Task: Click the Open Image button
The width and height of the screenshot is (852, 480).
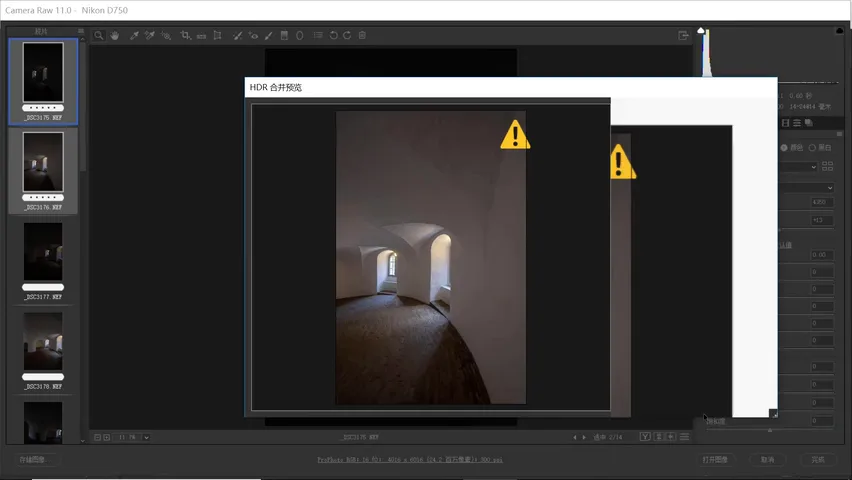Action: click(715, 460)
